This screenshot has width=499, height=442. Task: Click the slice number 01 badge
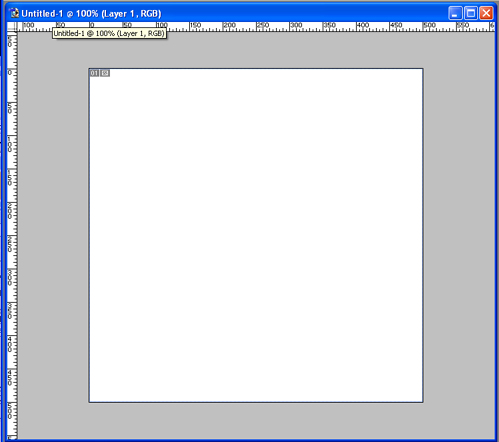tap(94, 73)
